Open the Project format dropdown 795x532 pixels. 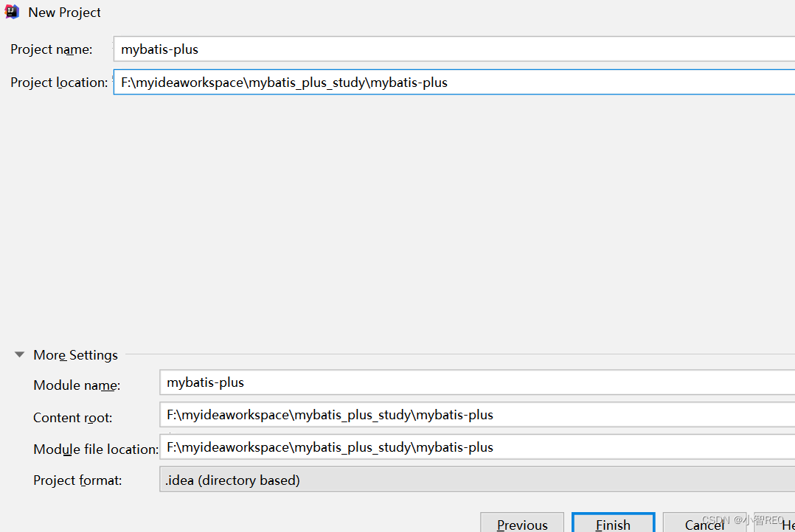pyautogui.click(x=477, y=480)
